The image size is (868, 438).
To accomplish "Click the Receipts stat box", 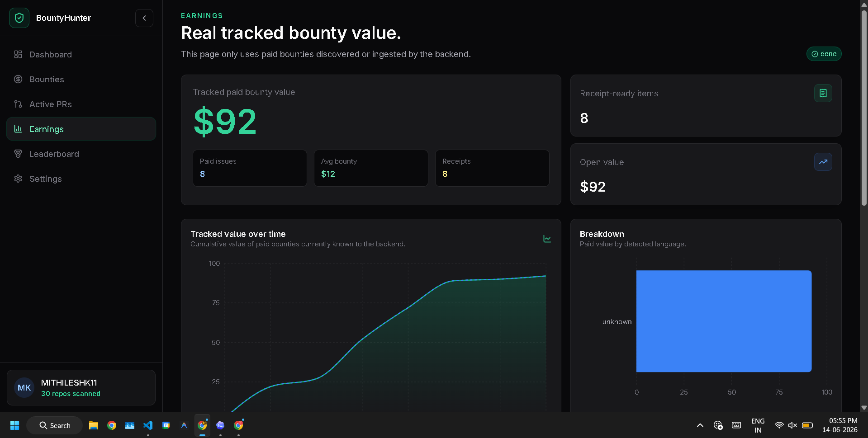I will [x=492, y=168].
